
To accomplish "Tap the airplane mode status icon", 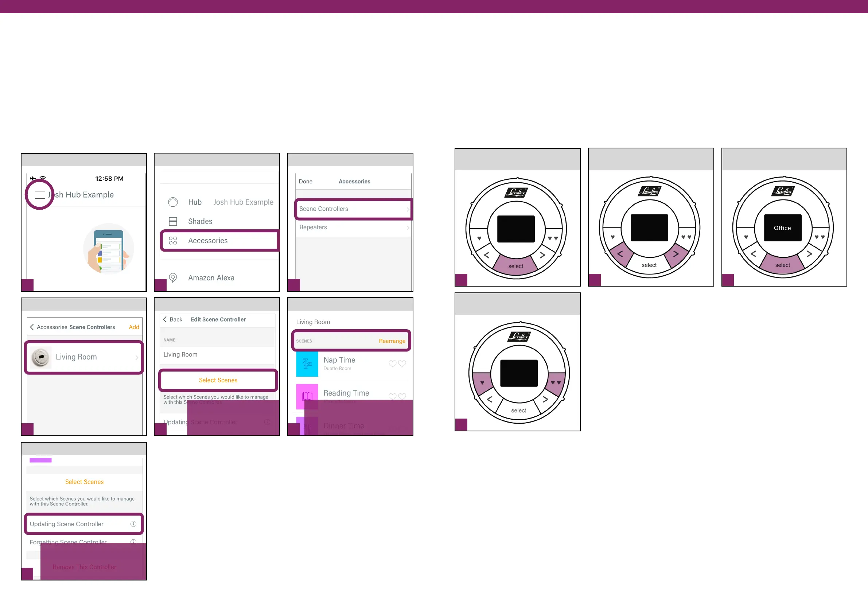I will (x=33, y=178).
